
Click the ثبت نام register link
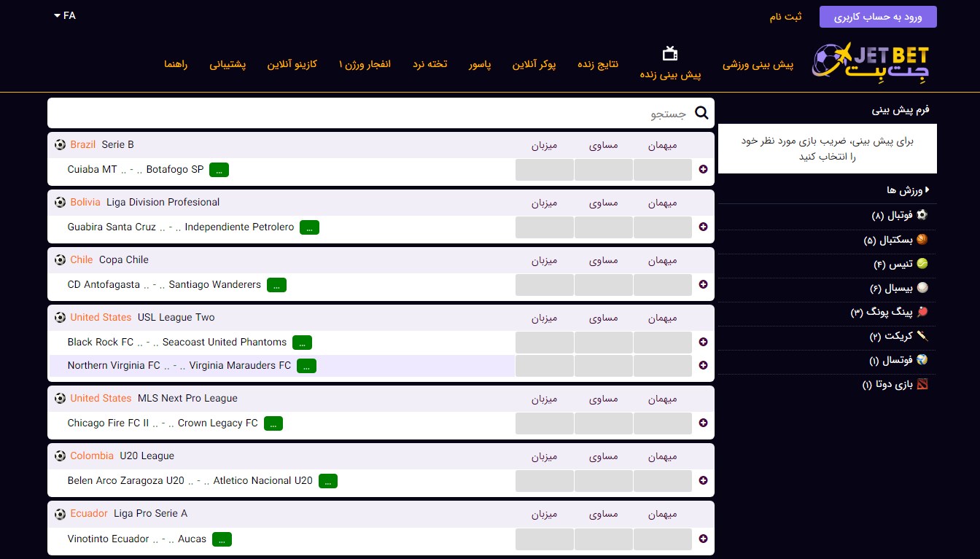tap(785, 17)
